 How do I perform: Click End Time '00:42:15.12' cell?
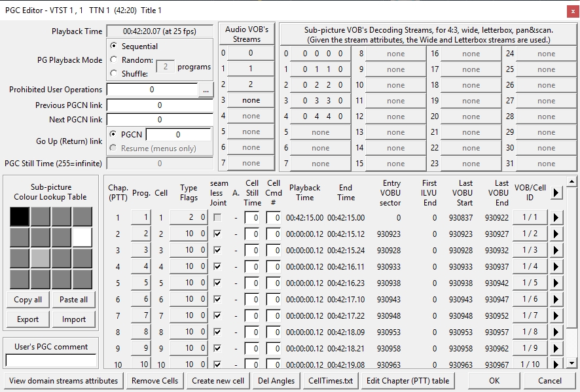[x=346, y=234]
